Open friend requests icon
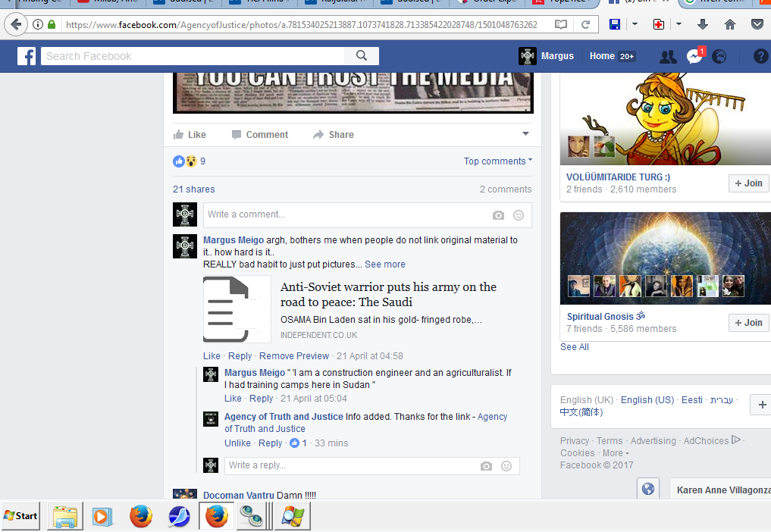 (668, 57)
